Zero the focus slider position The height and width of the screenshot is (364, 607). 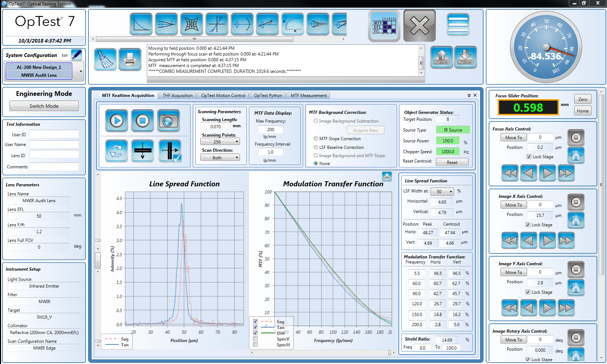582,99
